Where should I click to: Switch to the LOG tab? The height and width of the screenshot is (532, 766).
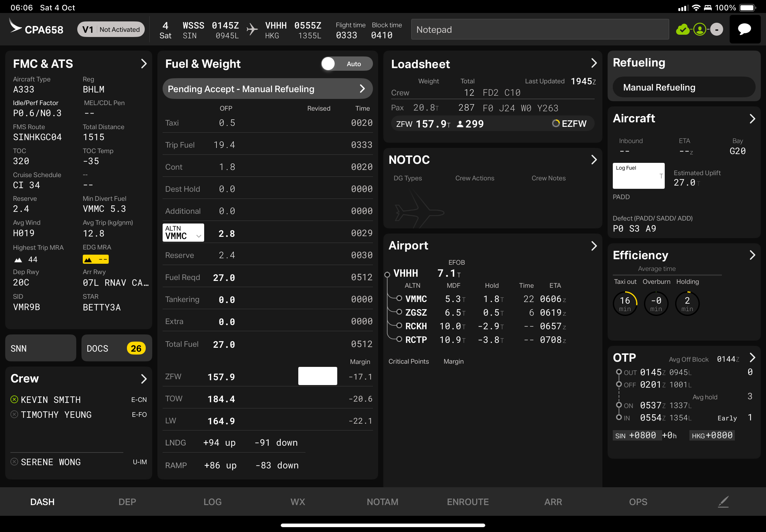tap(212, 502)
